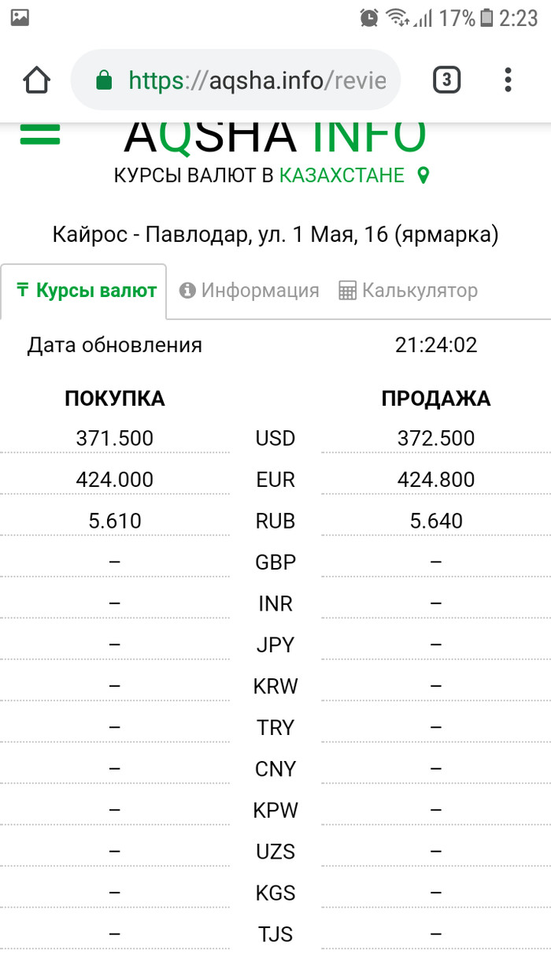Open the КАЗАХСТАНЕ location link
Image resolution: width=551 pixels, height=980 pixels.
342,176
